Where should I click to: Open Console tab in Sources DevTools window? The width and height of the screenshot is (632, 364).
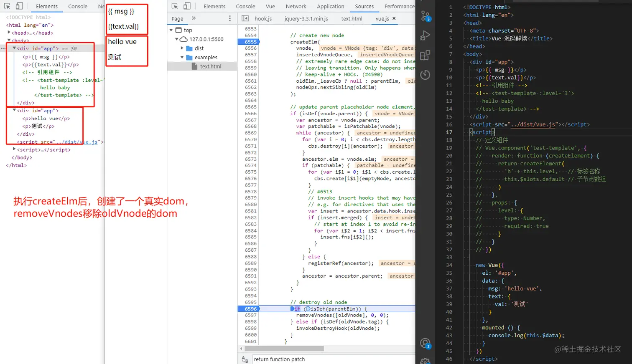245,6
